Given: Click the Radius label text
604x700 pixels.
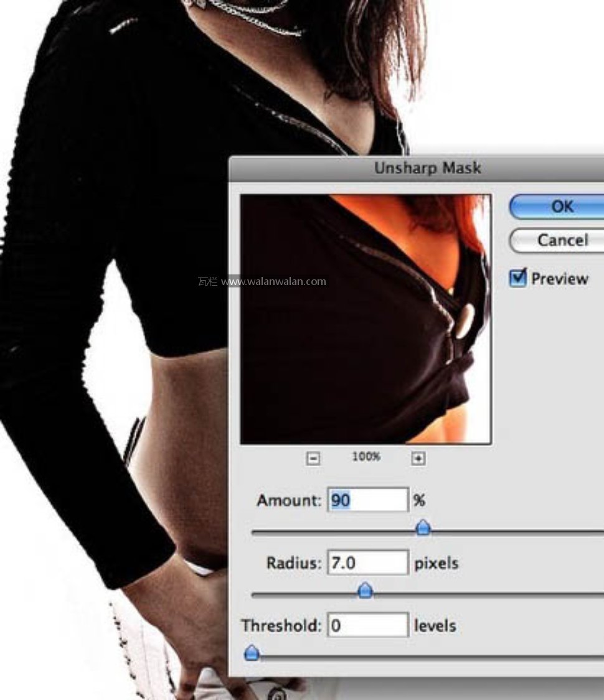Looking at the screenshot, I should point(294,563).
